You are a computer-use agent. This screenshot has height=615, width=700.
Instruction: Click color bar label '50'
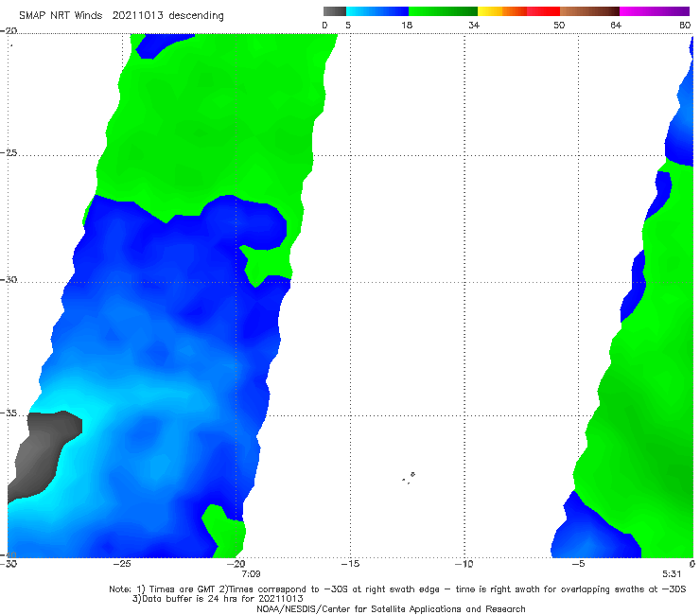point(559,25)
